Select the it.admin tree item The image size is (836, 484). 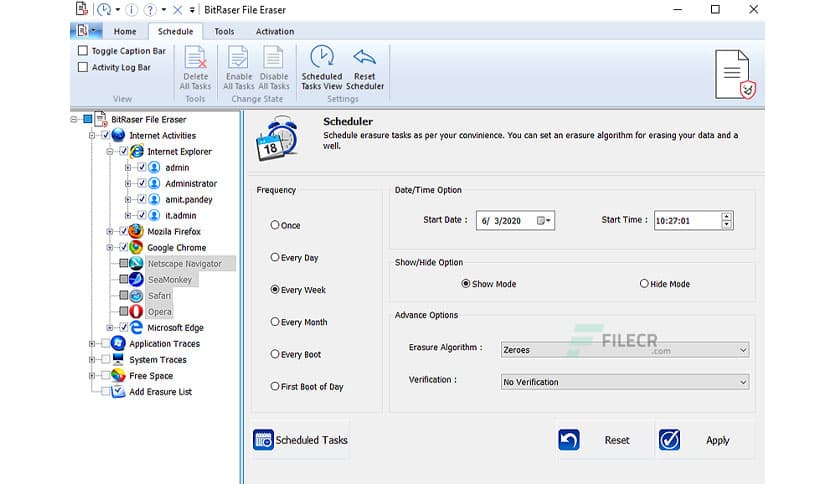click(181, 215)
